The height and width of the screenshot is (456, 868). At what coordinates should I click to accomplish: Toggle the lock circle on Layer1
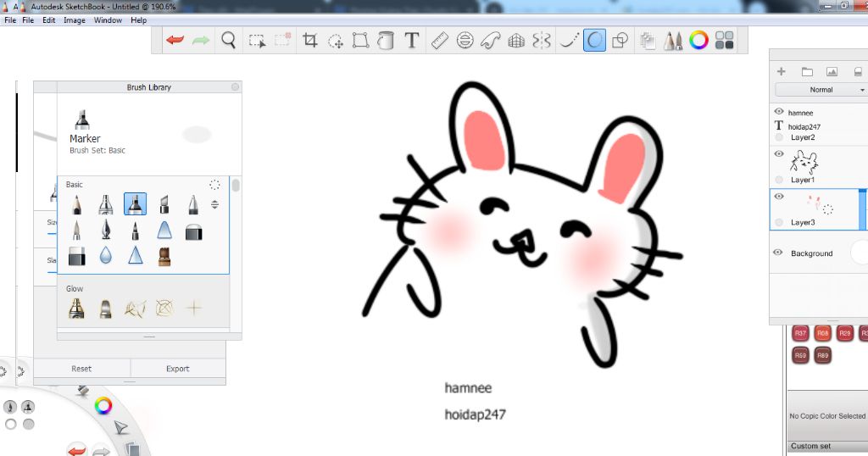[779, 180]
